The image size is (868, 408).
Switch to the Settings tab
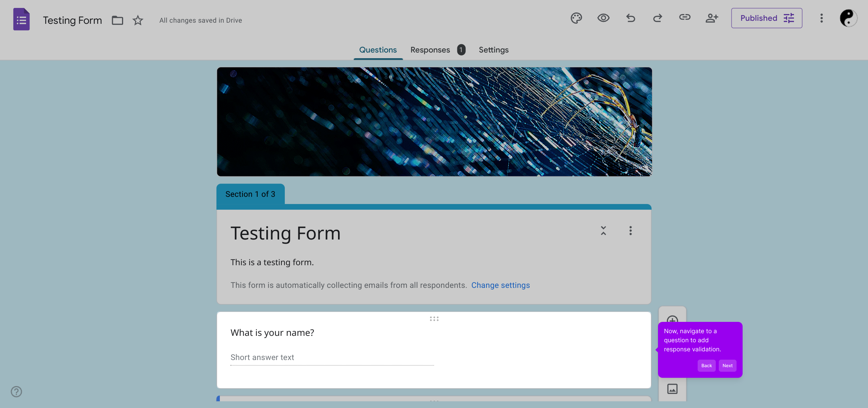(493, 50)
